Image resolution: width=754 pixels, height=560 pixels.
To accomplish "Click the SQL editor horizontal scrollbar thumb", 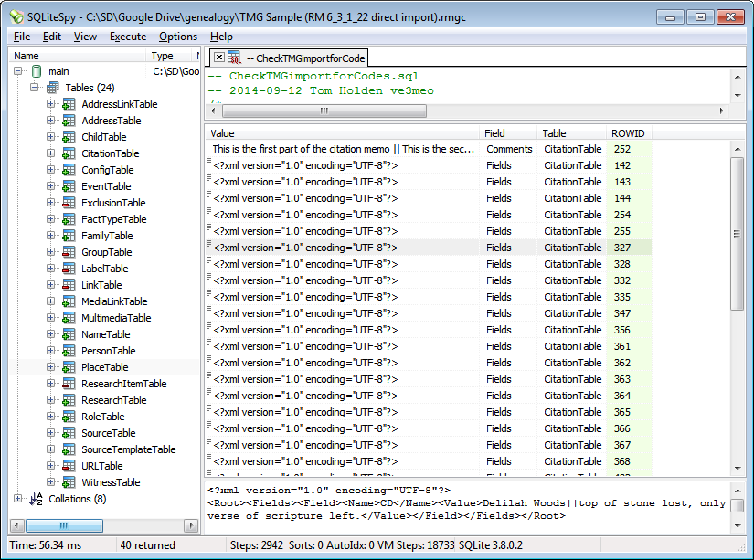I will (x=324, y=111).
